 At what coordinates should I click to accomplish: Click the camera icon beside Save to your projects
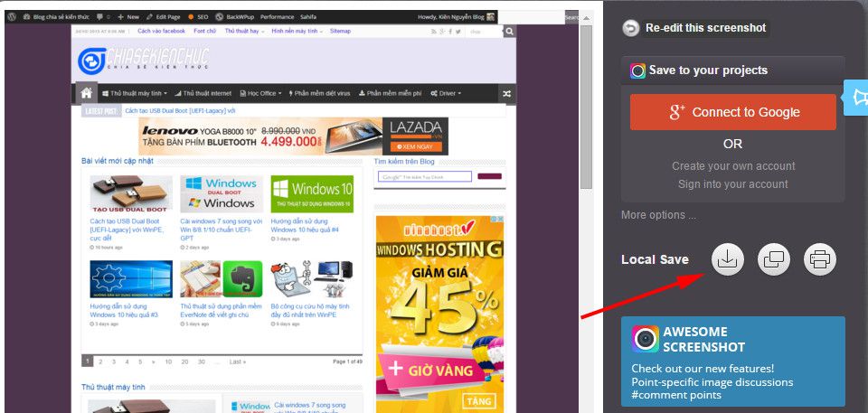pos(637,70)
